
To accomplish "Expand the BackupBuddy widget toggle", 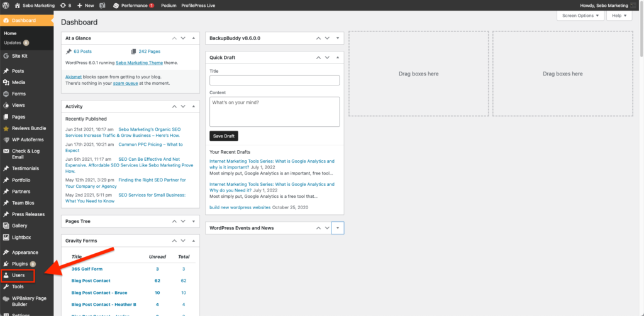I will tap(338, 38).
